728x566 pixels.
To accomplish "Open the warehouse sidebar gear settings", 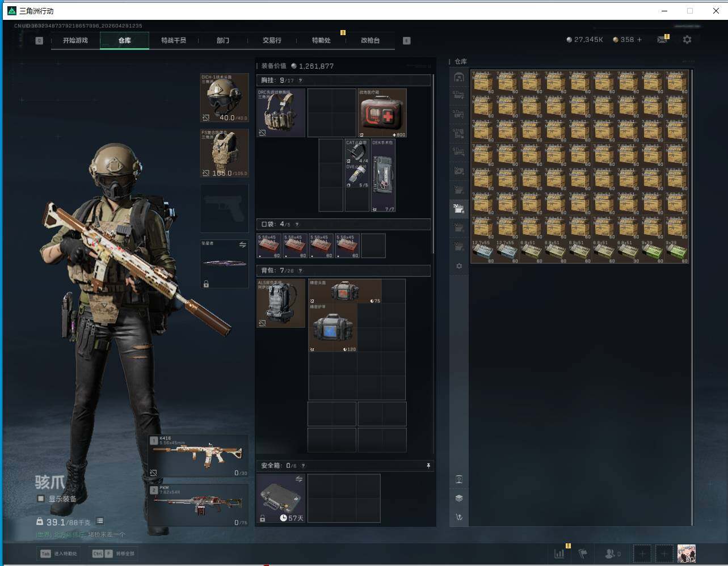I will 459,266.
